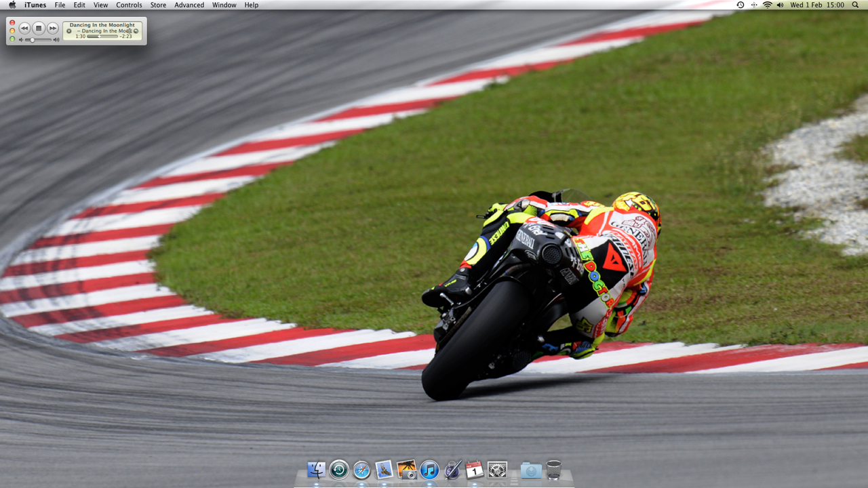Skip to previous track in iTunes mini player
The image size is (868, 488).
click(24, 28)
